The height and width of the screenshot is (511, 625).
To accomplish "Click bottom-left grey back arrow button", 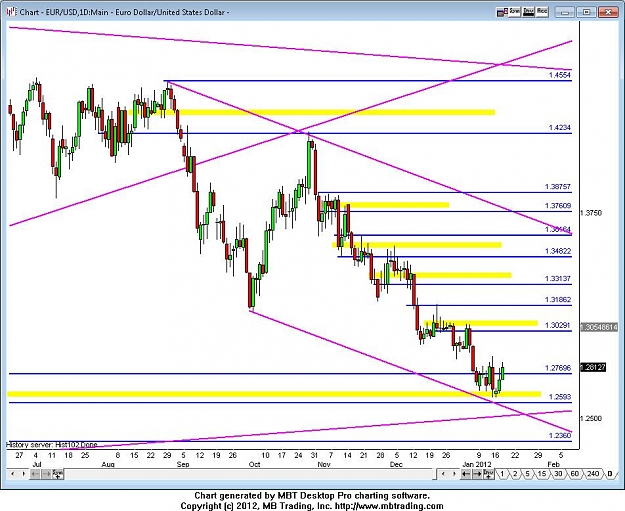I will [35, 474].
